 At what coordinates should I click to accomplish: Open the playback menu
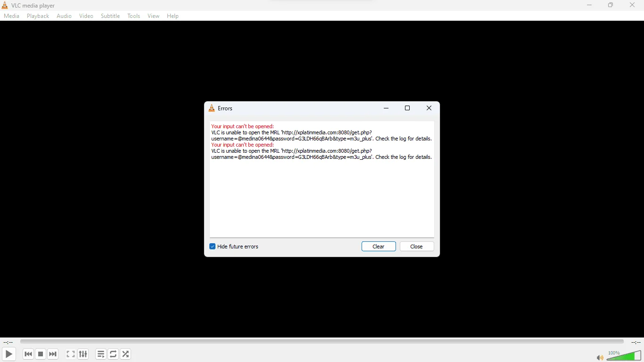point(38,16)
